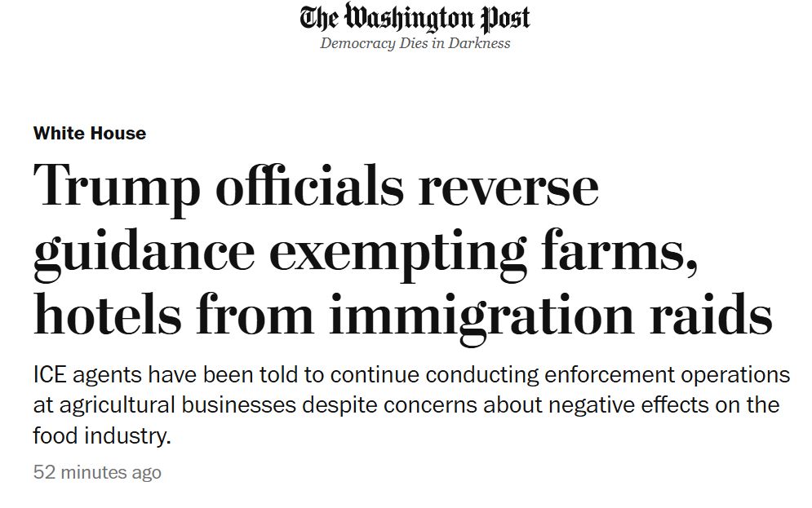The height and width of the screenshot is (508, 812).
Task: Open the White House section link
Action: tap(90, 133)
